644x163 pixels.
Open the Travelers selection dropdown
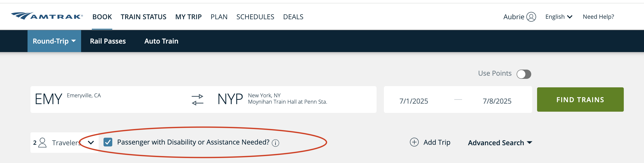[91, 142]
